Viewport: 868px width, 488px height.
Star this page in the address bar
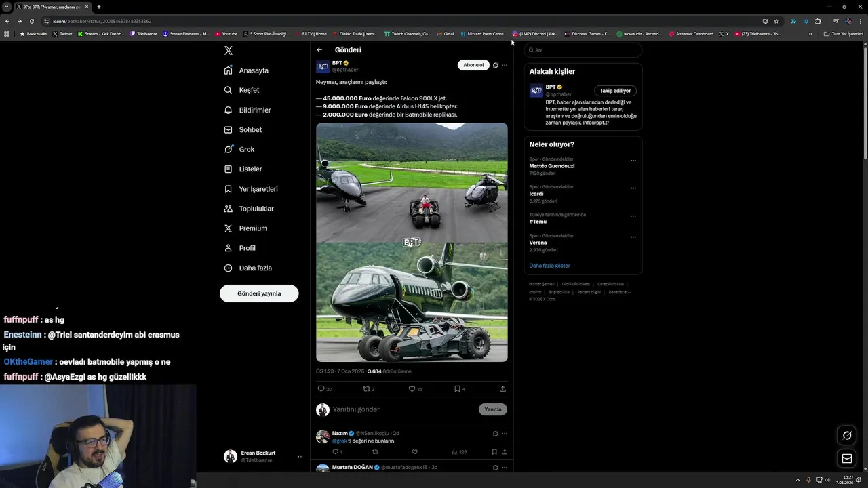coord(776,21)
